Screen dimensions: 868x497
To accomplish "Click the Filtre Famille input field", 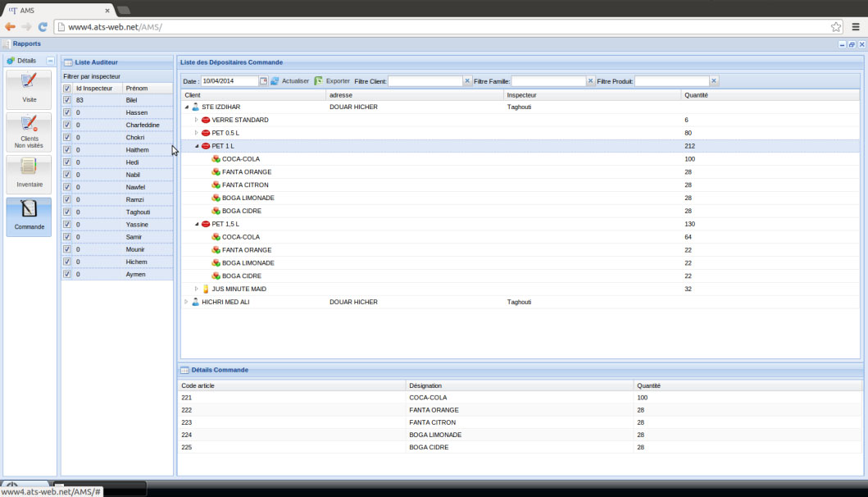I will pos(548,81).
